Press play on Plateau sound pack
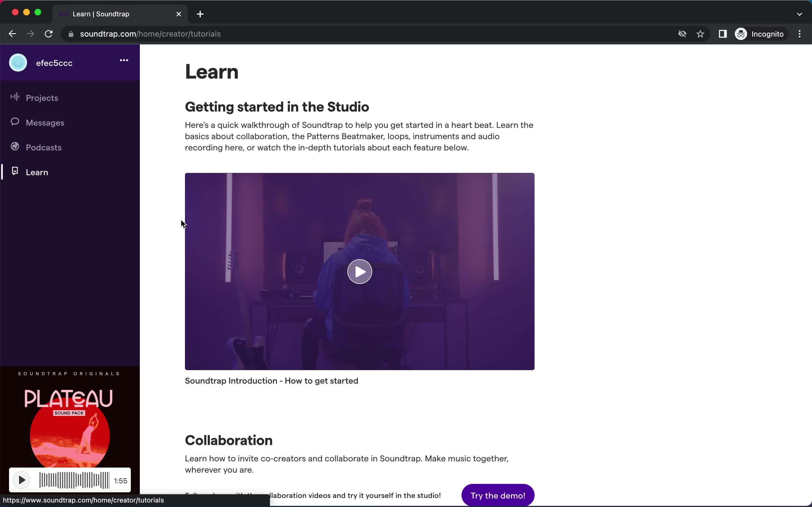This screenshot has width=812, height=507. pyautogui.click(x=21, y=480)
